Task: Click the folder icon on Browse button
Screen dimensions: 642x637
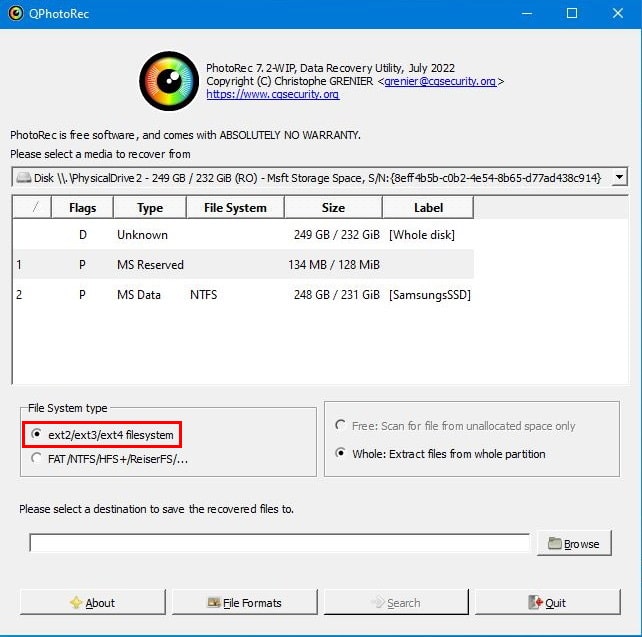Action: pyautogui.click(x=554, y=544)
